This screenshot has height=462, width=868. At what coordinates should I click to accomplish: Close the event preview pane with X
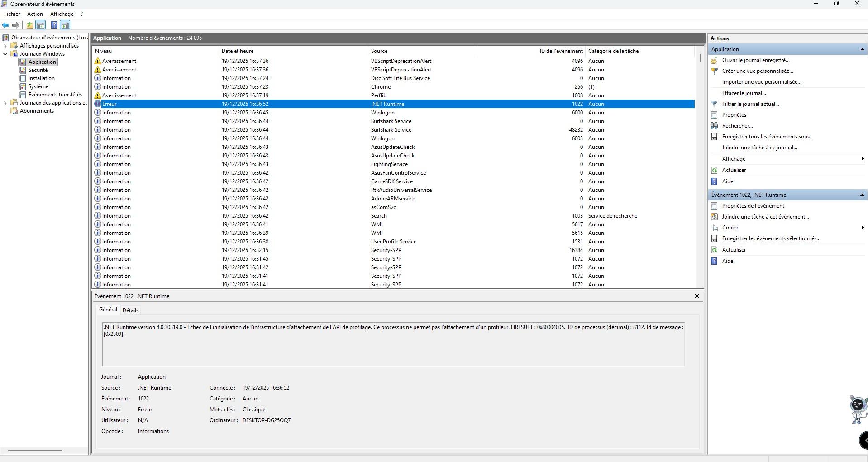pyautogui.click(x=696, y=296)
